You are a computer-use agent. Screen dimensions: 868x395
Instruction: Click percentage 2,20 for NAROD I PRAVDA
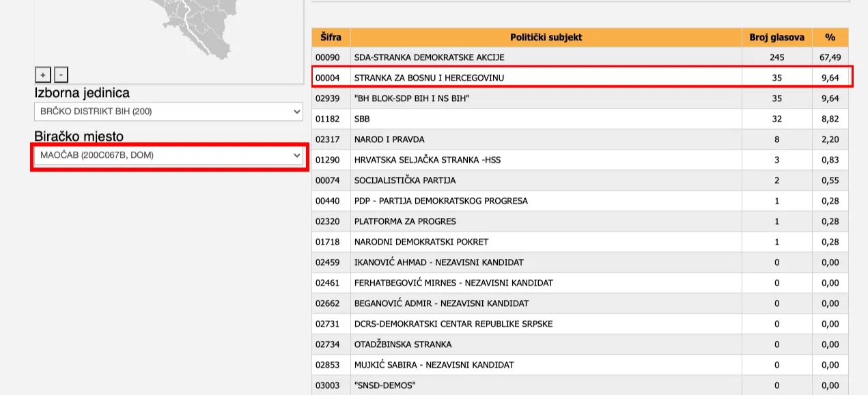830,139
